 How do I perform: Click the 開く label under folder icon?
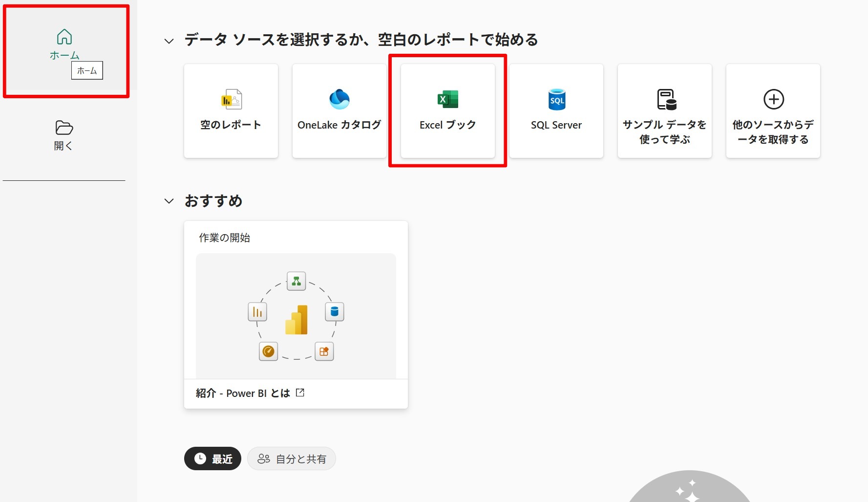64,146
